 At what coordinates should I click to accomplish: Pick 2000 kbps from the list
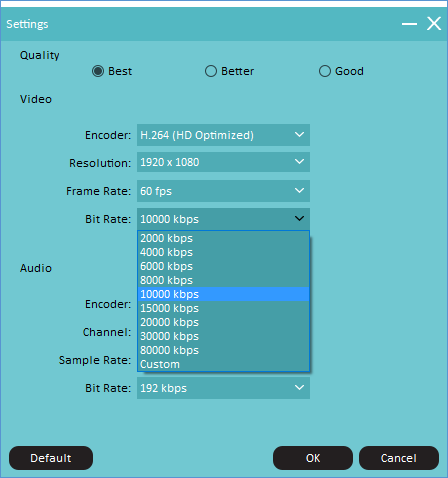pos(223,238)
